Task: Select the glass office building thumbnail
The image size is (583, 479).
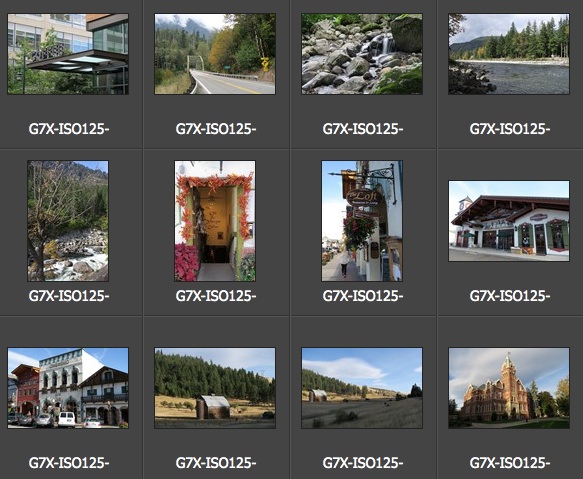Action: coord(68,54)
